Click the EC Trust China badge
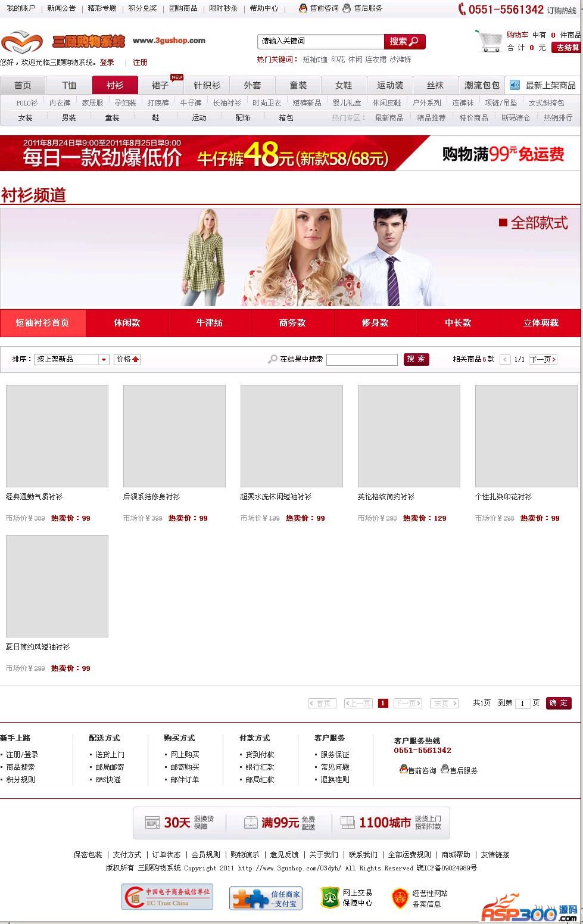Image resolution: width=583 pixels, height=924 pixels. (x=167, y=897)
